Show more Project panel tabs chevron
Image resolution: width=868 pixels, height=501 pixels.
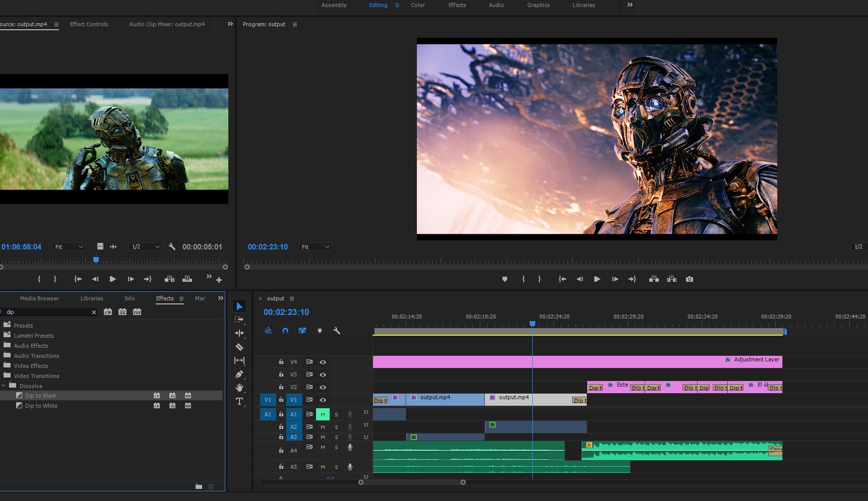220,298
